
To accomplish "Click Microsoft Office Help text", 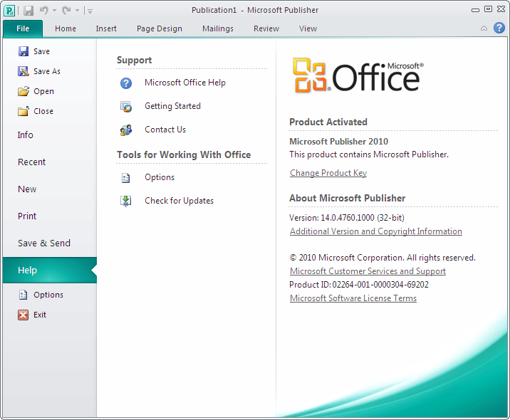I will [x=185, y=83].
